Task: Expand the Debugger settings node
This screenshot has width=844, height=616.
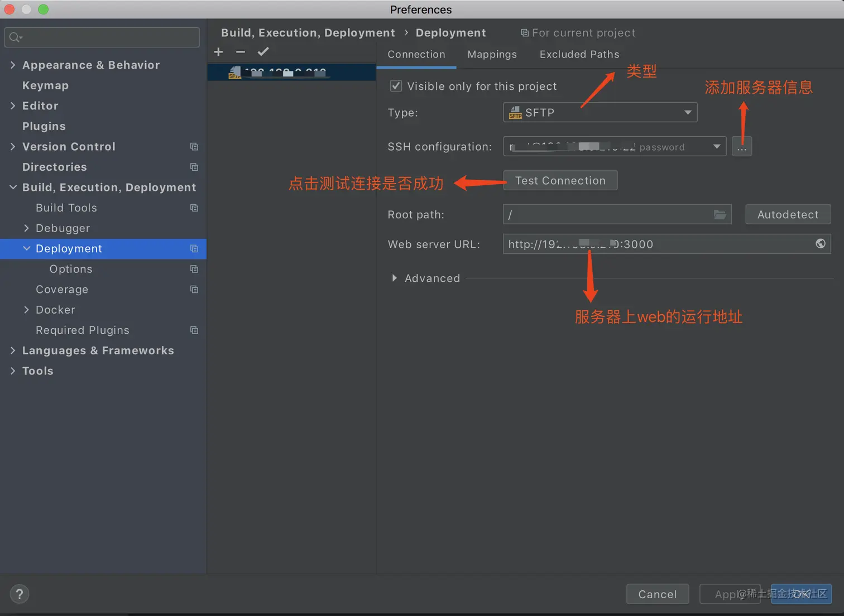Action: tap(26, 228)
